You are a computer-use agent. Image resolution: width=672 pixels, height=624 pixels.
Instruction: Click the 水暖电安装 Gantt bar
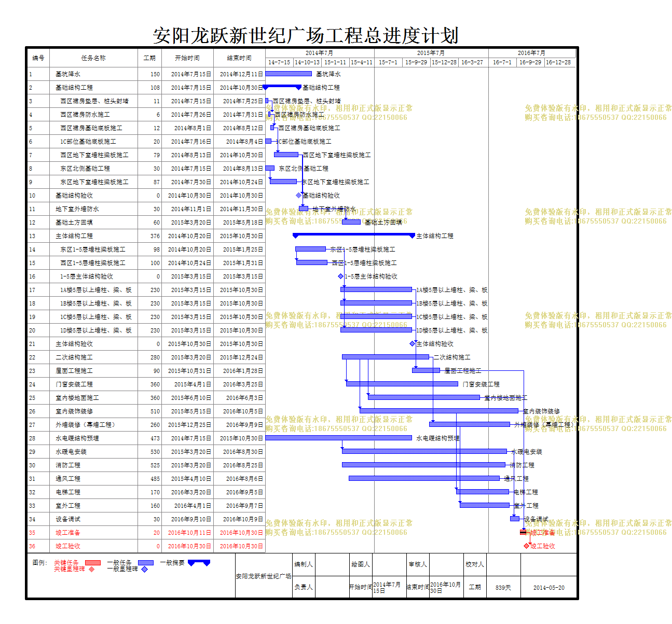pos(424,451)
